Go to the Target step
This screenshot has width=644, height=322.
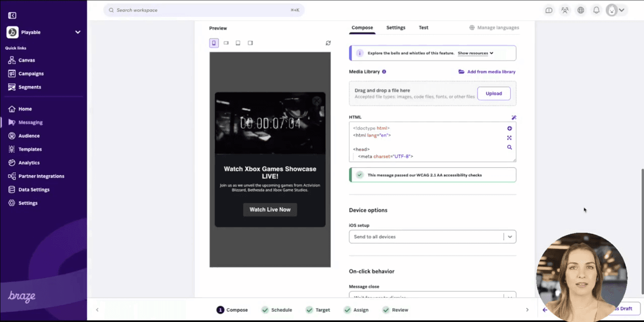[x=318, y=310]
